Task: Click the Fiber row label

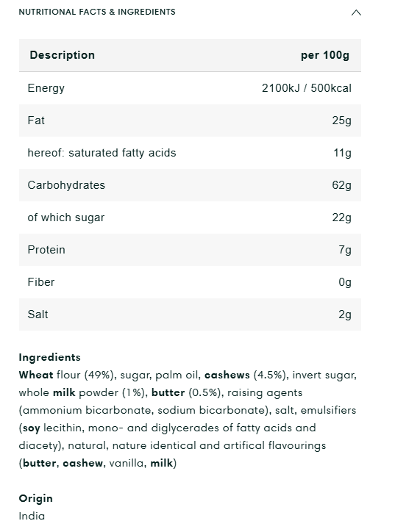Action: tap(40, 282)
